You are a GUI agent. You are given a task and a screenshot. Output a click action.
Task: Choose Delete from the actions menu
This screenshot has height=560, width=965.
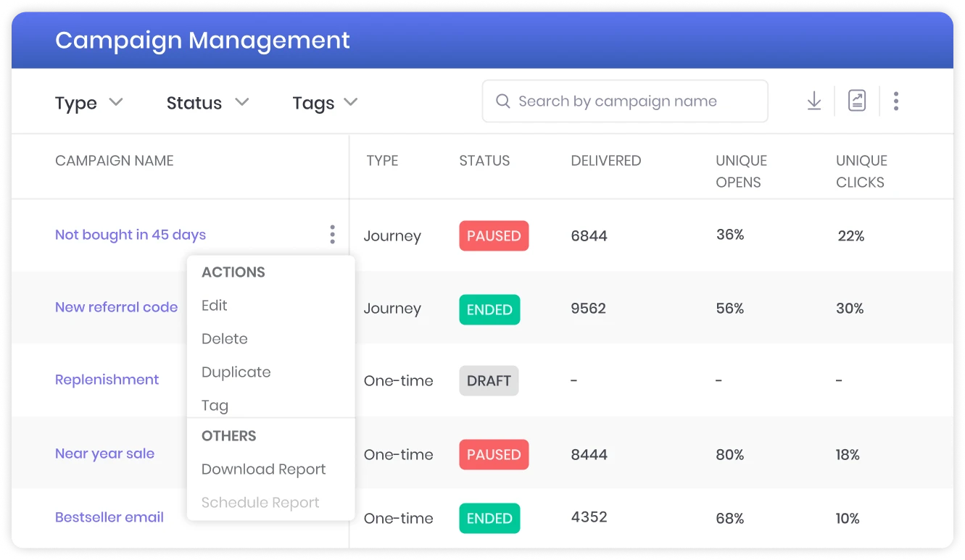coord(225,339)
